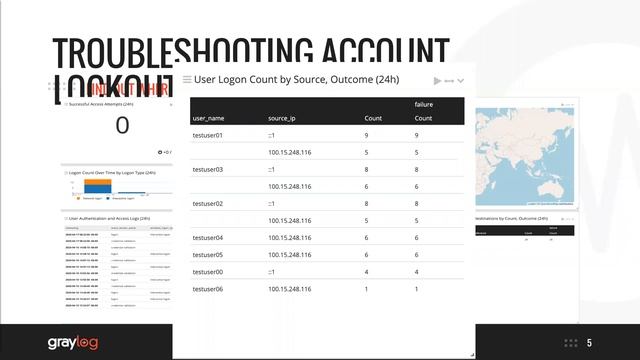
Task: Click the dots grid icon beside slide number
Action: pyautogui.click(x=571, y=343)
